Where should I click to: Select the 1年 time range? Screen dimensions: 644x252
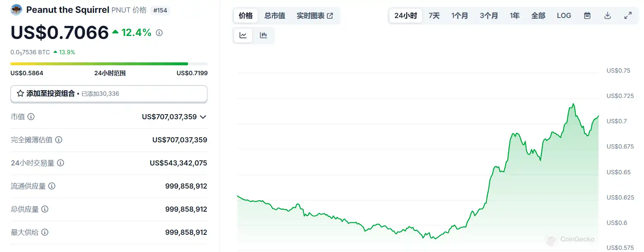coord(515,16)
